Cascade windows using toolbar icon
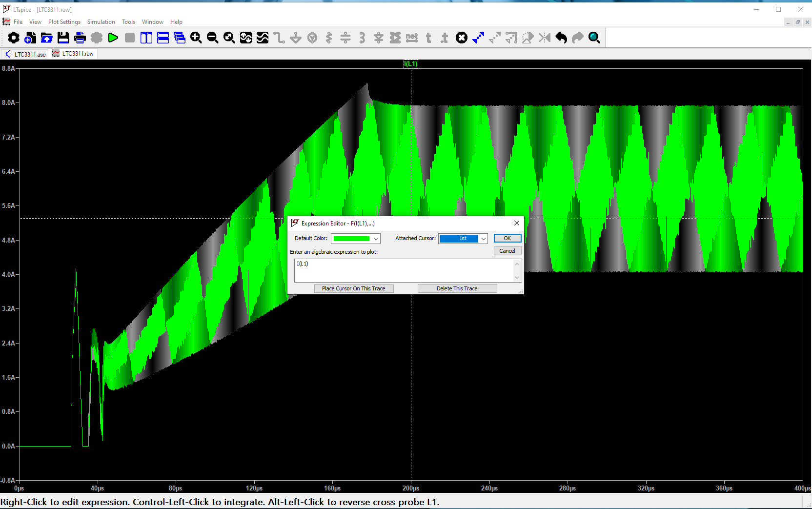 point(180,38)
